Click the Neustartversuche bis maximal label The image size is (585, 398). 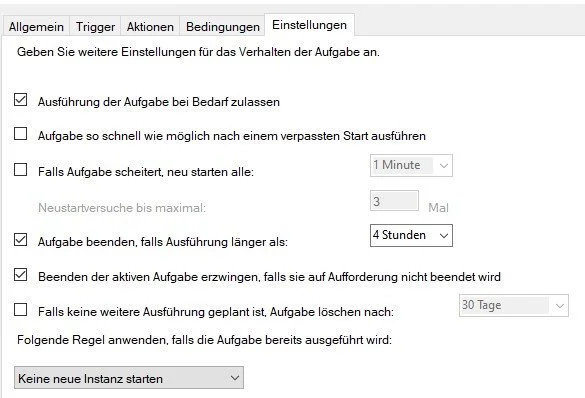click(122, 207)
